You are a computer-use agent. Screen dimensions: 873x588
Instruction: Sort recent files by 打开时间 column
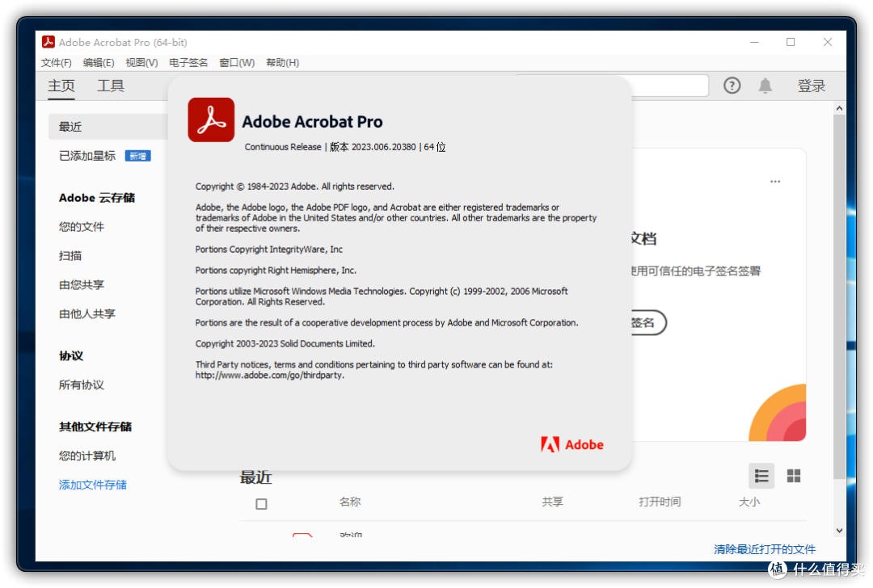tap(660, 502)
